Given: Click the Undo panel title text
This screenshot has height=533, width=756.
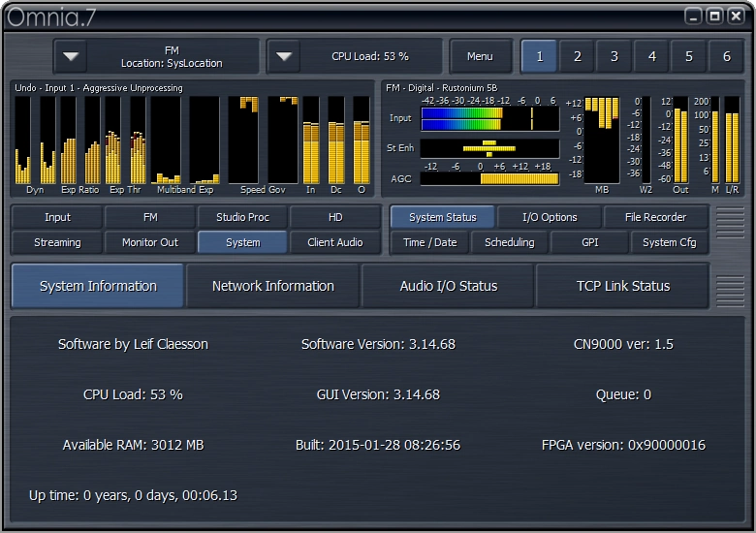Looking at the screenshot, I should pos(99,88).
